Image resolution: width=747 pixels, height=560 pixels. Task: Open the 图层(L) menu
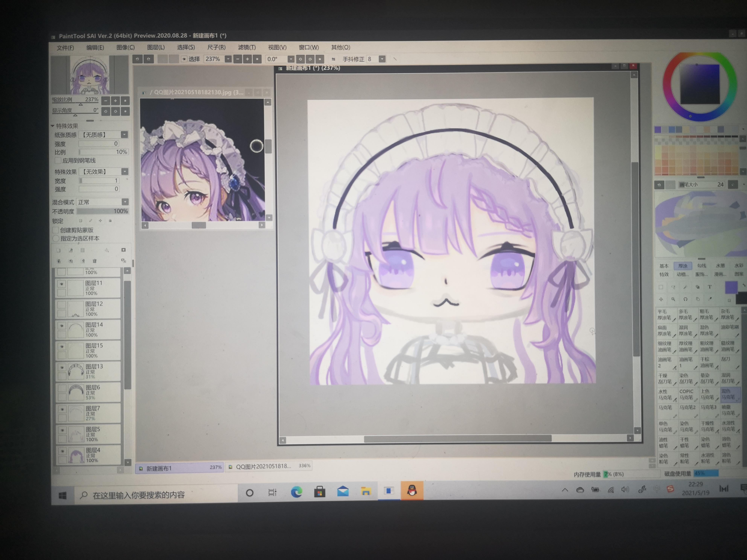[x=156, y=48]
